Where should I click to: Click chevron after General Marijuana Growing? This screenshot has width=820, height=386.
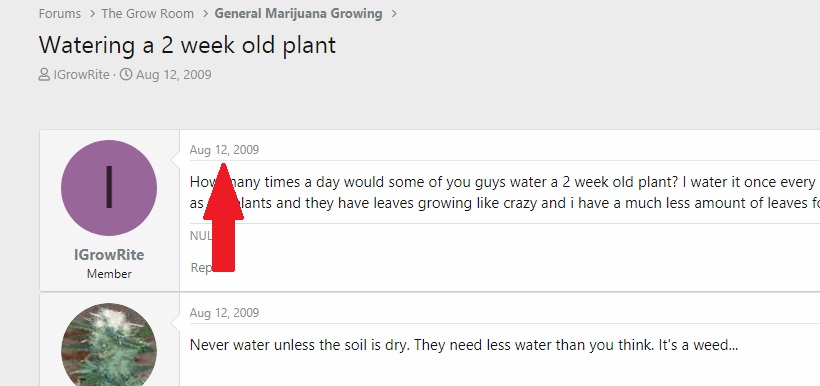[394, 14]
